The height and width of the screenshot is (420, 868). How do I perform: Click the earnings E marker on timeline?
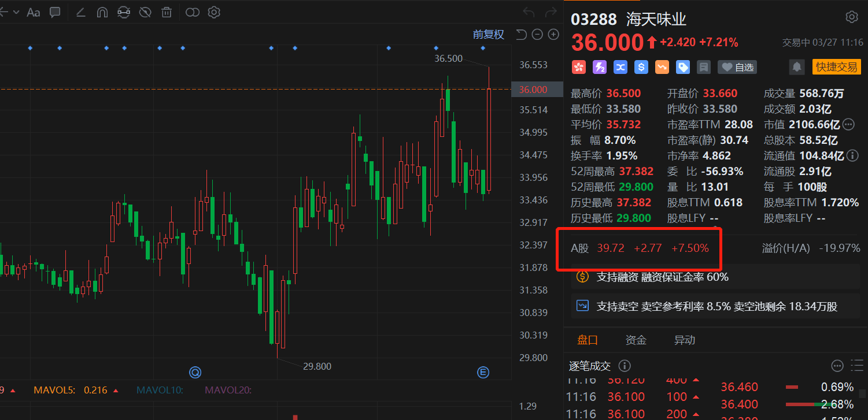tap(483, 373)
